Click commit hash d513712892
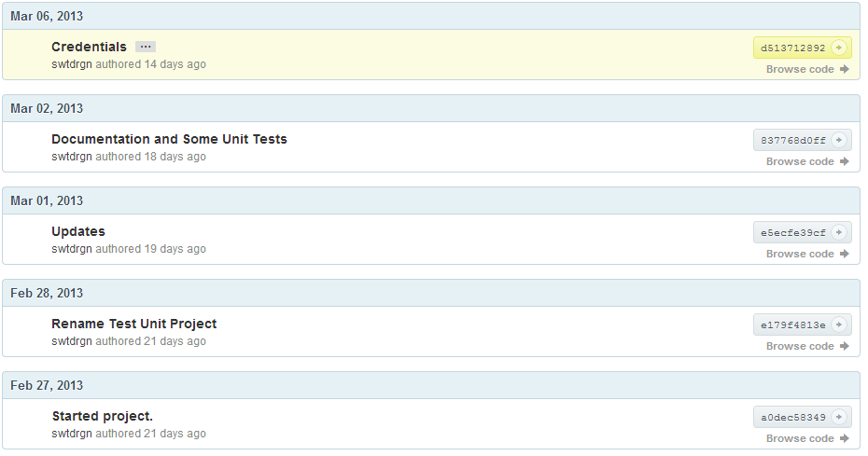 793,48
